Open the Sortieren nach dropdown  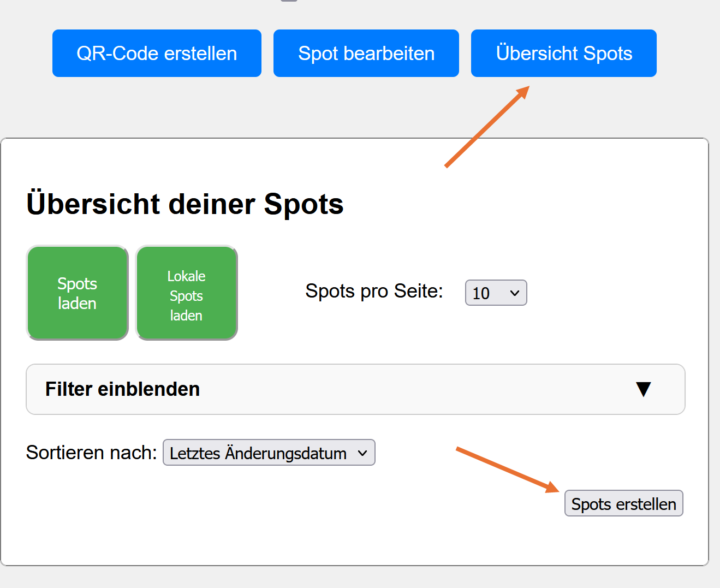[269, 453]
